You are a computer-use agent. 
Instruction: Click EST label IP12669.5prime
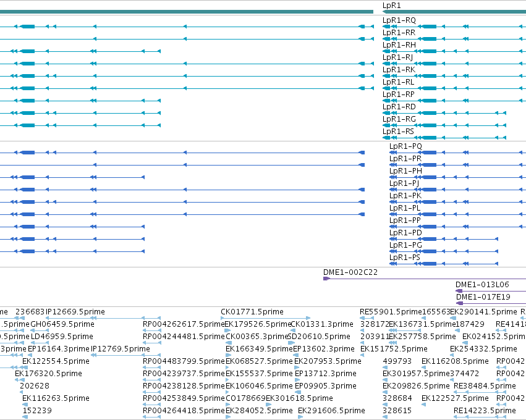[75, 312]
